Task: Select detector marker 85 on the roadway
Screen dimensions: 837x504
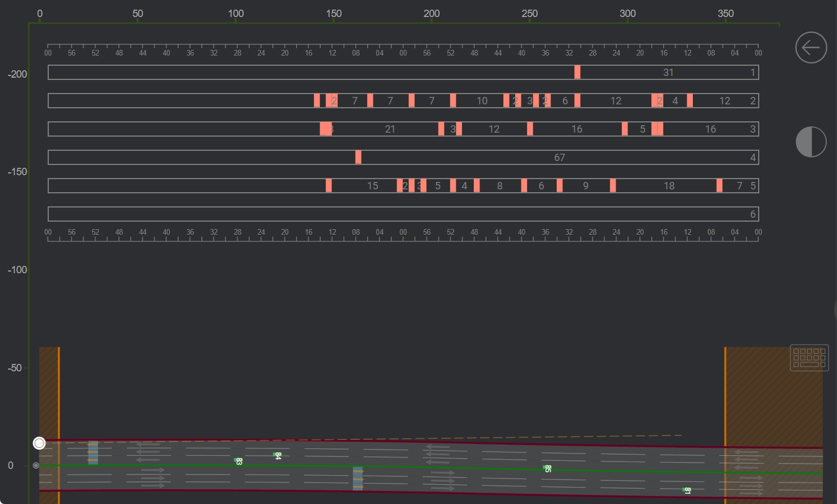Action: 546,468
